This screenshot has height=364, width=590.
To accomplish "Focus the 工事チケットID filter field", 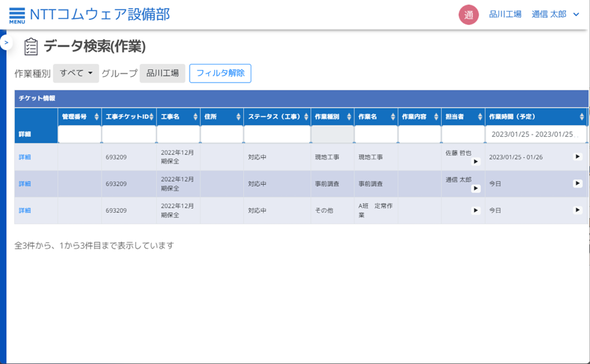I will click(129, 134).
